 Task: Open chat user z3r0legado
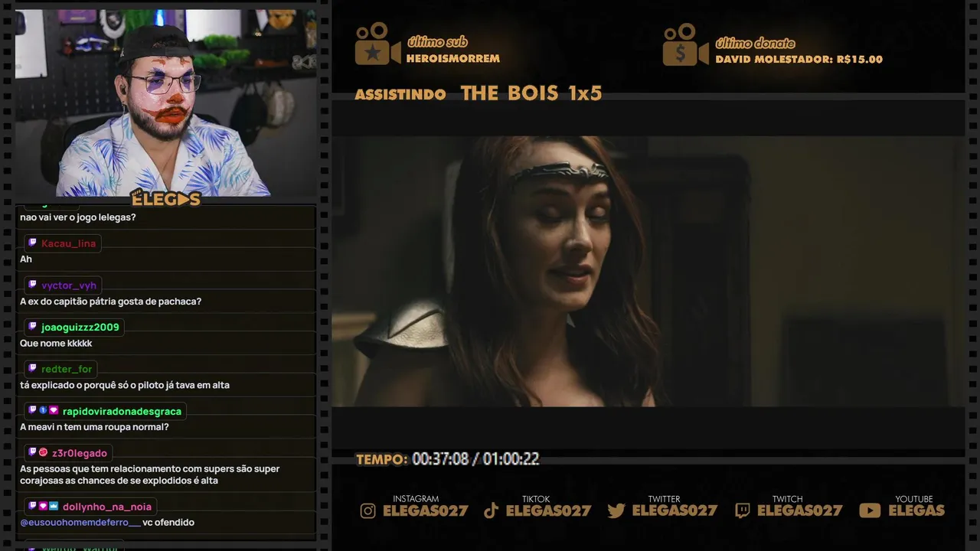[x=80, y=453]
